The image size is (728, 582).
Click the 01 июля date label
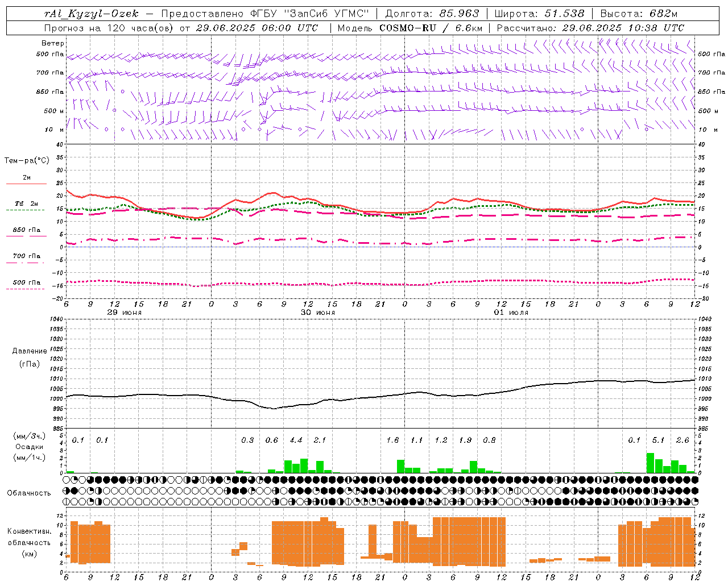(511, 313)
